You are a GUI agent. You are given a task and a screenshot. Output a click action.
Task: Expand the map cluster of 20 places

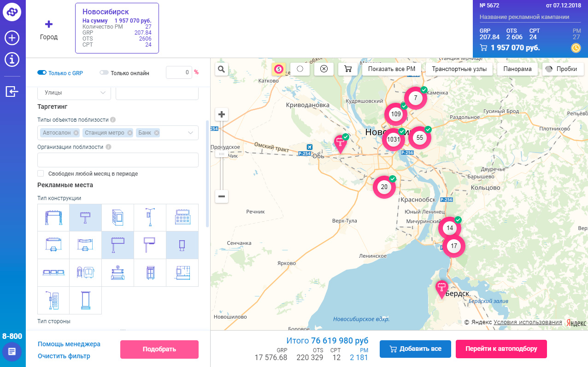[384, 187]
